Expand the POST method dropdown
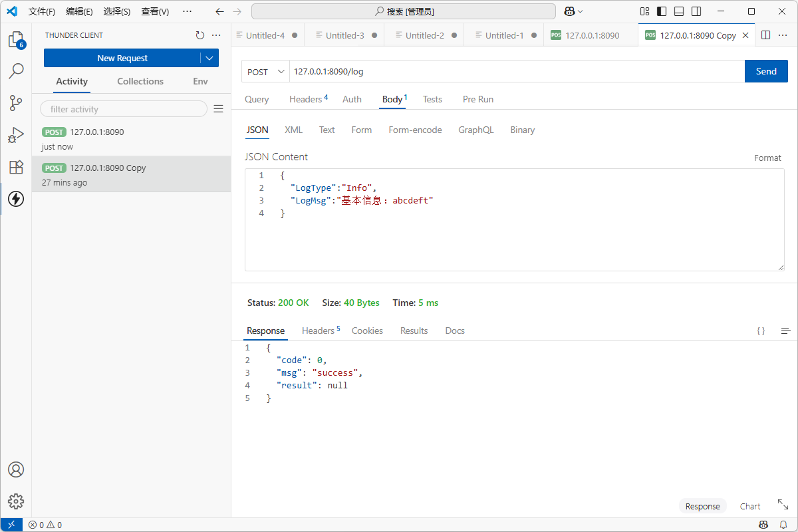Viewport: 798px width, 532px height. click(265, 72)
